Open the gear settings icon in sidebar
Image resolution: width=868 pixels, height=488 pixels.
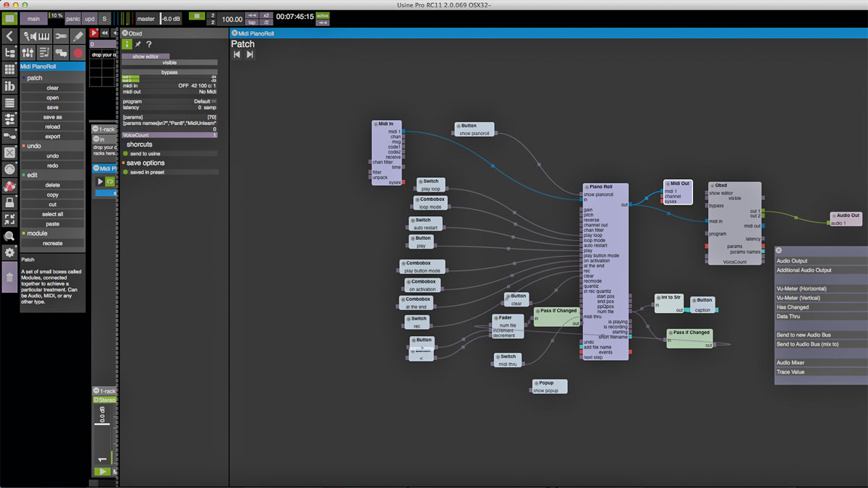9,252
